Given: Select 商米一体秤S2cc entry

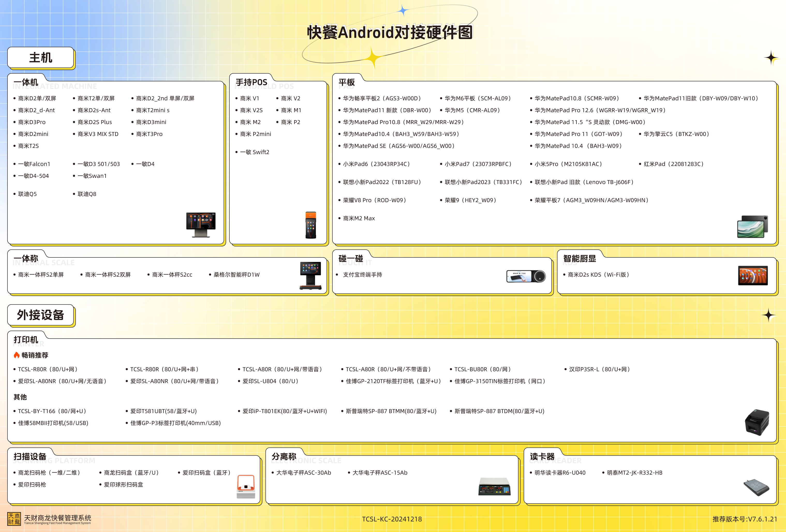Looking at the screenshot, I should pos(172,275).
